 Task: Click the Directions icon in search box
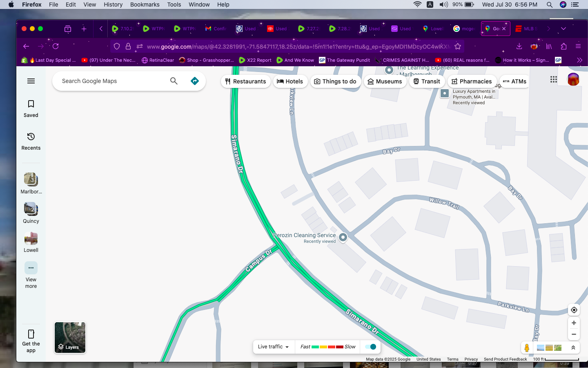coord(195,81)
